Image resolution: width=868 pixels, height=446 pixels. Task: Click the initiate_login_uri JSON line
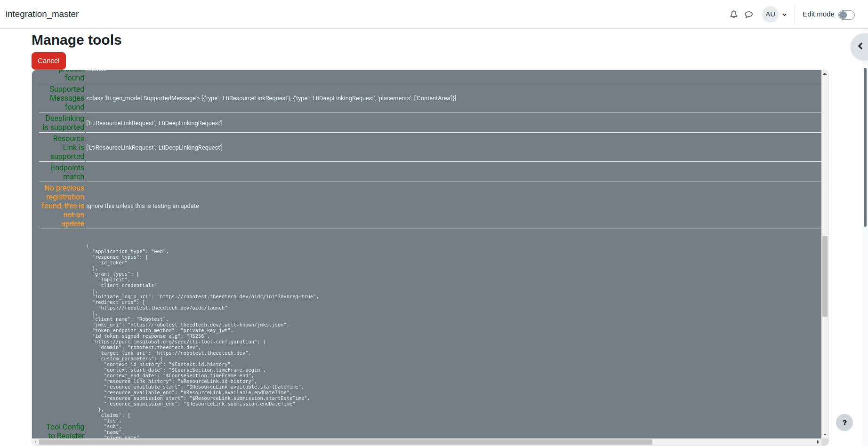click(x=206, y=297)
